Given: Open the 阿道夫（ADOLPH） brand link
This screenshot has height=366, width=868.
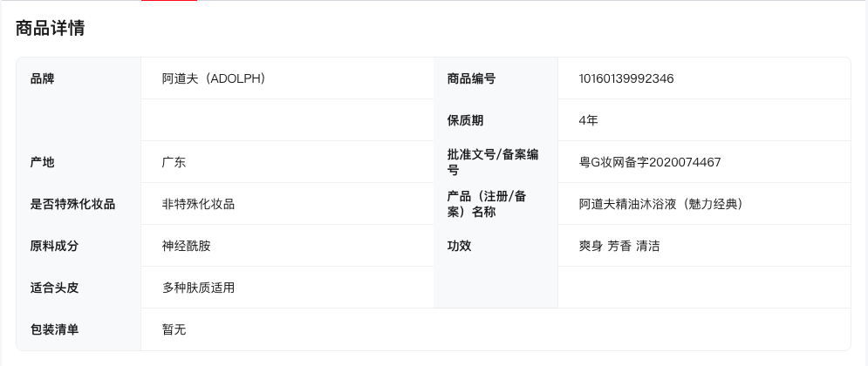Looking at the screenshot, I should (214, 78).
